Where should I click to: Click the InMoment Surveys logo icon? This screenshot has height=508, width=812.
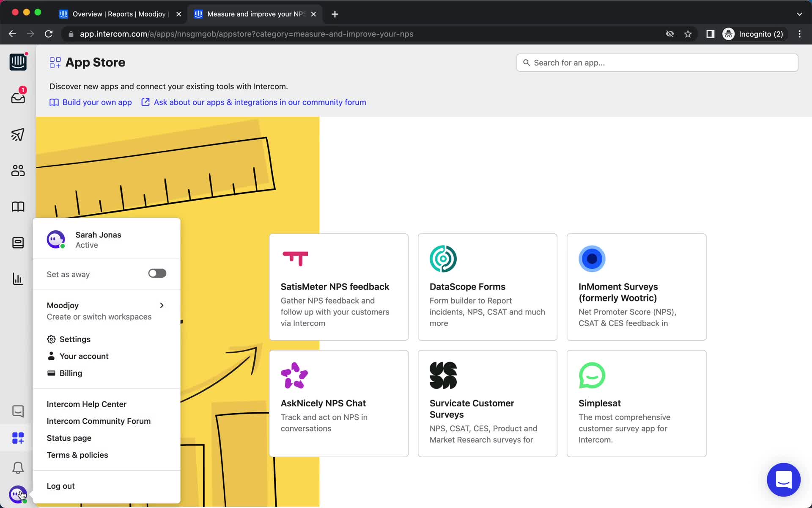pyautogui.click(x=592, y=259)
